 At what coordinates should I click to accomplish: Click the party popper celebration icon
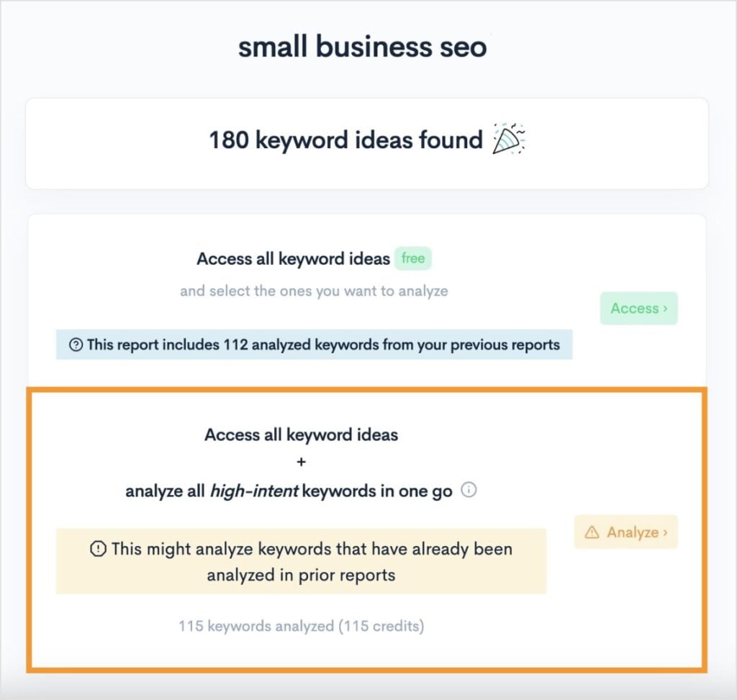[x=507, y=138]
